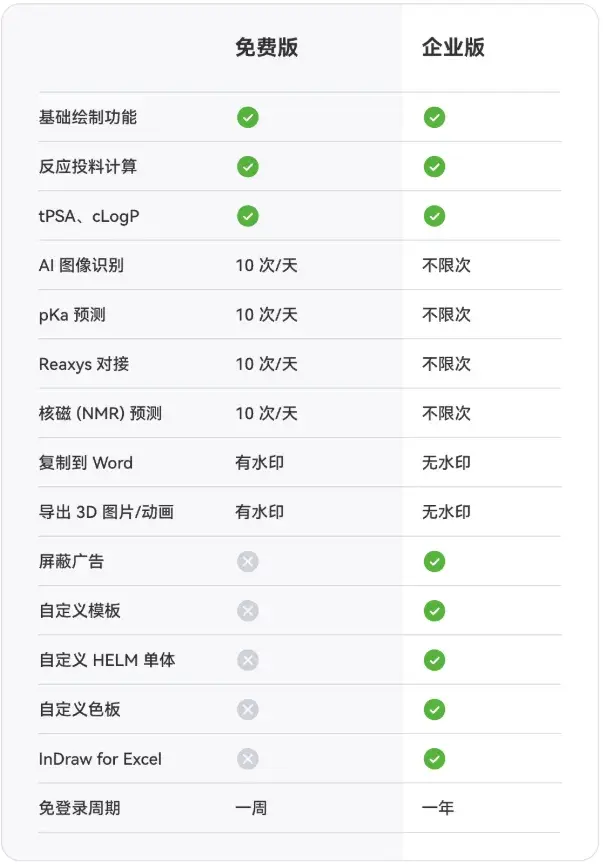Click the Reaxys 对接 feature label
This screenshot has width=603, height=864.
click(x=84, y=364)
